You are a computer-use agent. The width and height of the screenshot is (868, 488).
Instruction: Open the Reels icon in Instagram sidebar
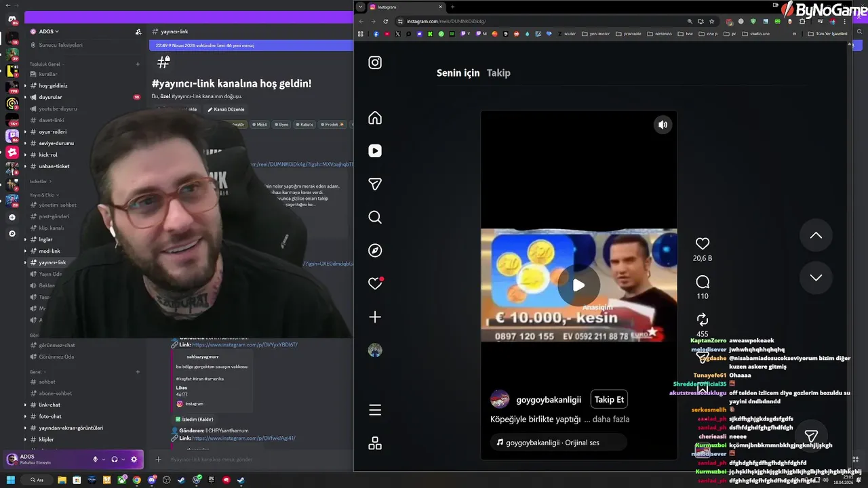pos(375,151)
